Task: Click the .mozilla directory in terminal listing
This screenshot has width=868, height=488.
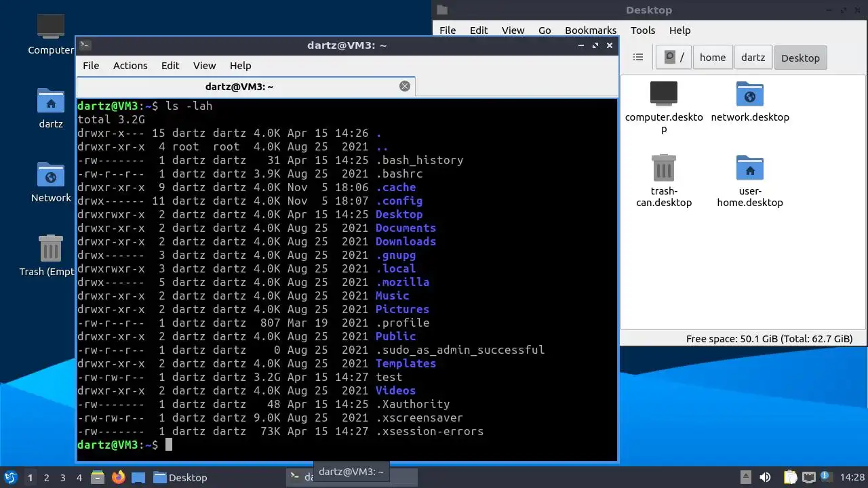Action: 402,282
